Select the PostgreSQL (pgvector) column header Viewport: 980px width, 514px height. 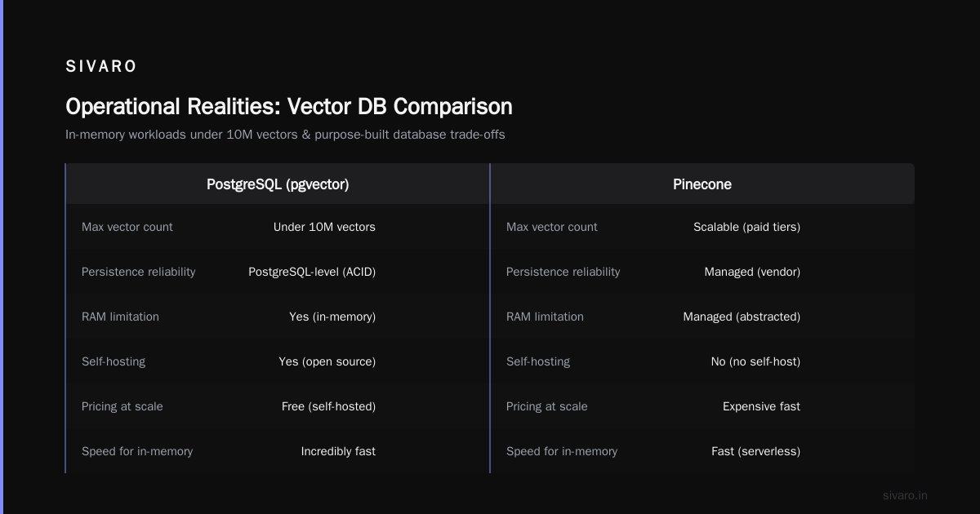point(278,184)
